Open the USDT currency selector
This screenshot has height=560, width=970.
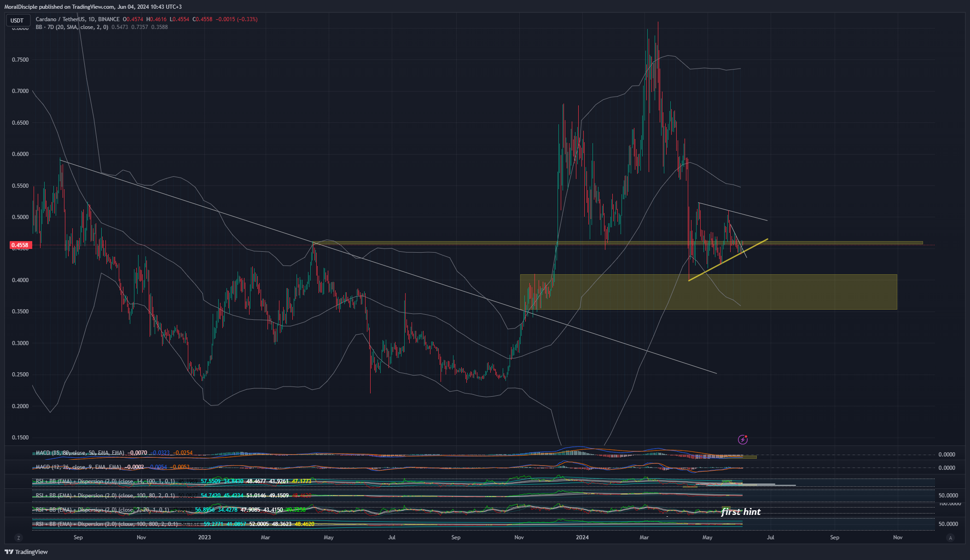[x=18, y=20]
